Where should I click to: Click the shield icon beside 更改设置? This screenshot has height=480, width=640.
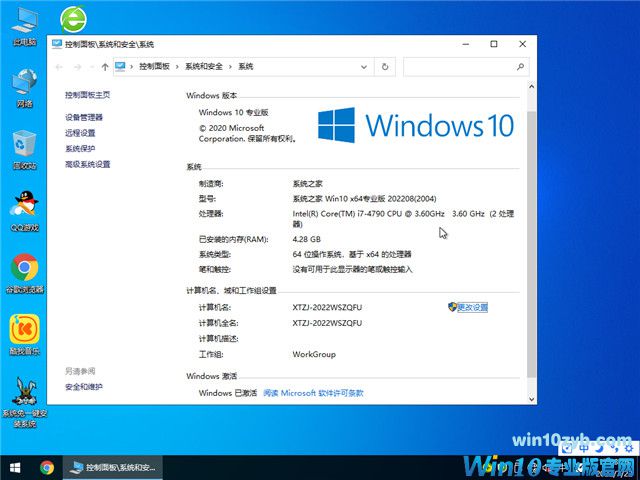click(452, 307)
